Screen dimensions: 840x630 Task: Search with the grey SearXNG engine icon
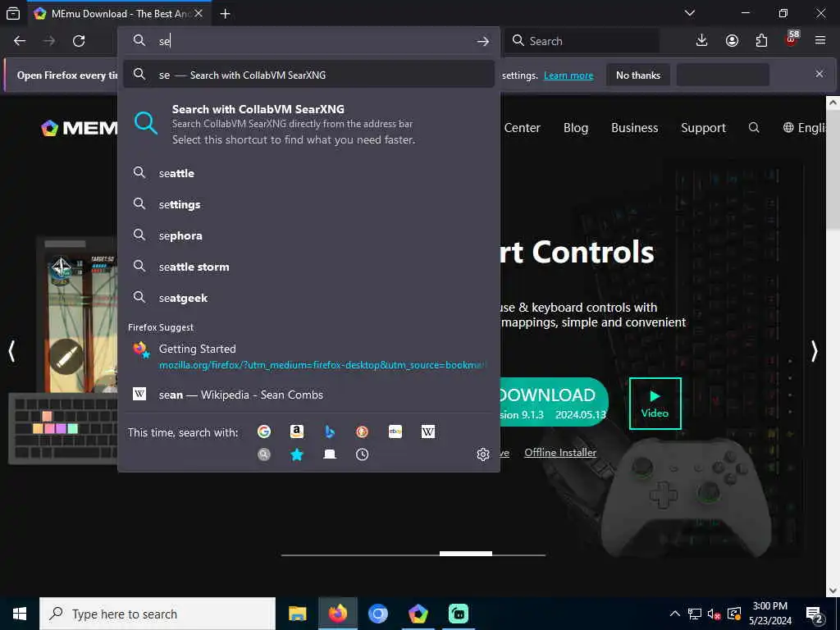(x=263, y=454)
